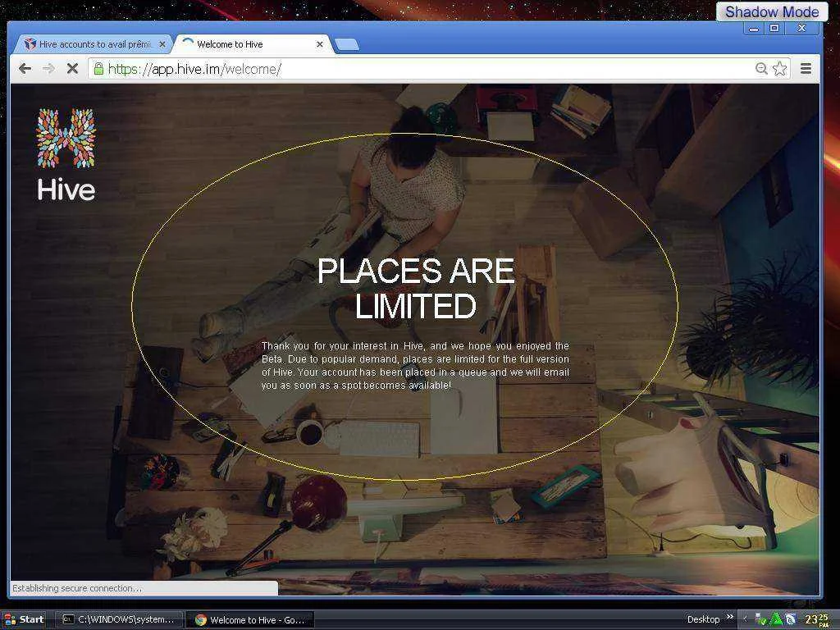Close the 'Hive accounts to avail' tab
This screenshot has height=630, width=840.
tap(162, 44)
